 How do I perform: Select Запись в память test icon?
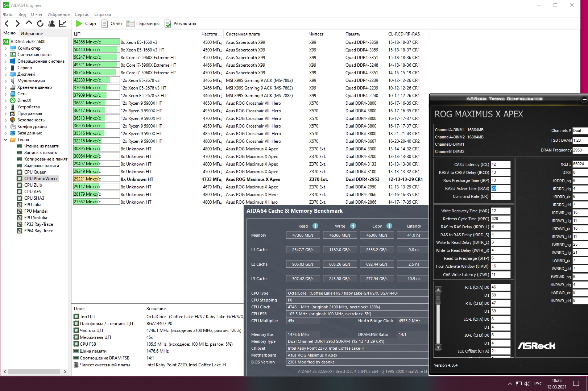(x=20, y=153)
